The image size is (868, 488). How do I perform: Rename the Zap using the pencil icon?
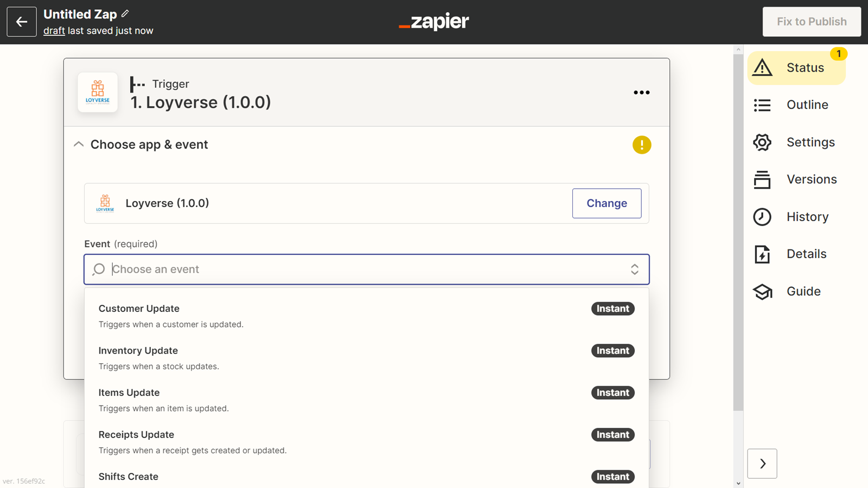[x=125, y=14]
